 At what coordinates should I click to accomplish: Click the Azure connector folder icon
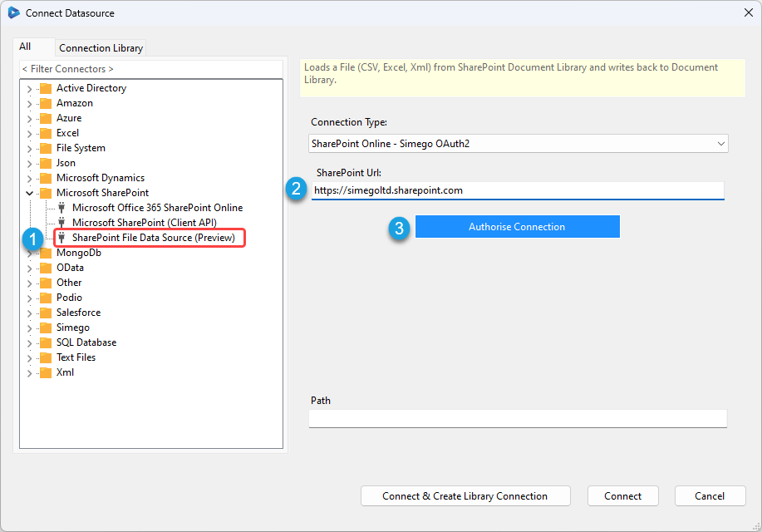44,117
